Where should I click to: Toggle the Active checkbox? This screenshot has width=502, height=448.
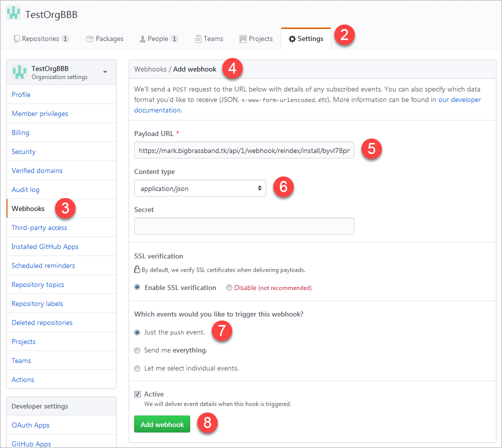[x=137, y=394]
